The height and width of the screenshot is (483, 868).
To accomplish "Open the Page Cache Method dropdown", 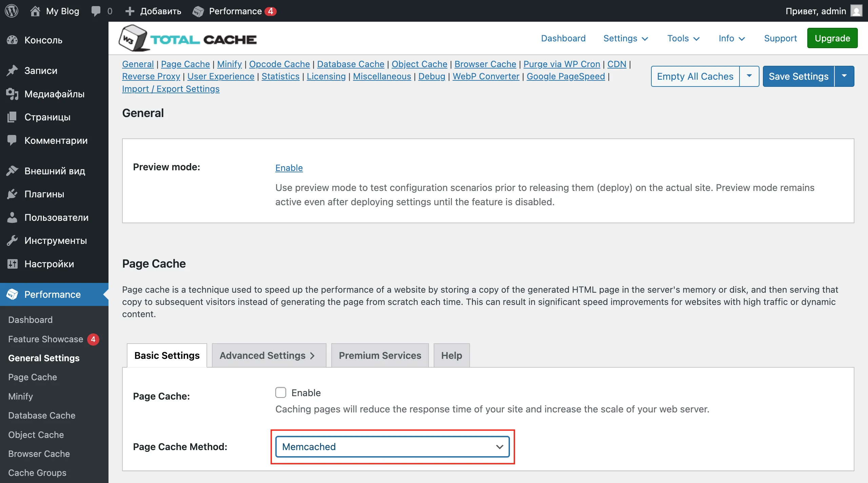I will (x=392, y=447).
